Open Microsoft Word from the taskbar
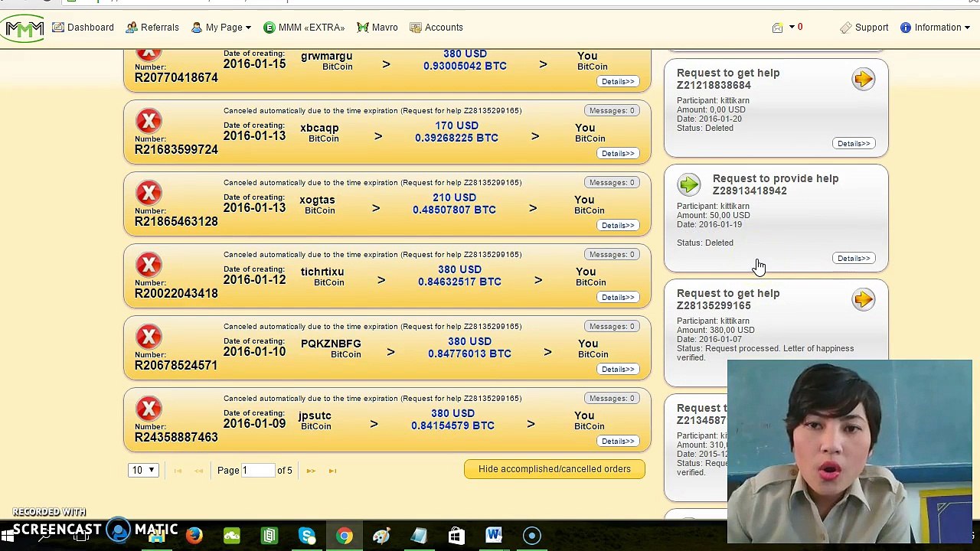The height and width of the screenshot is (551, 980). (494, 536)
